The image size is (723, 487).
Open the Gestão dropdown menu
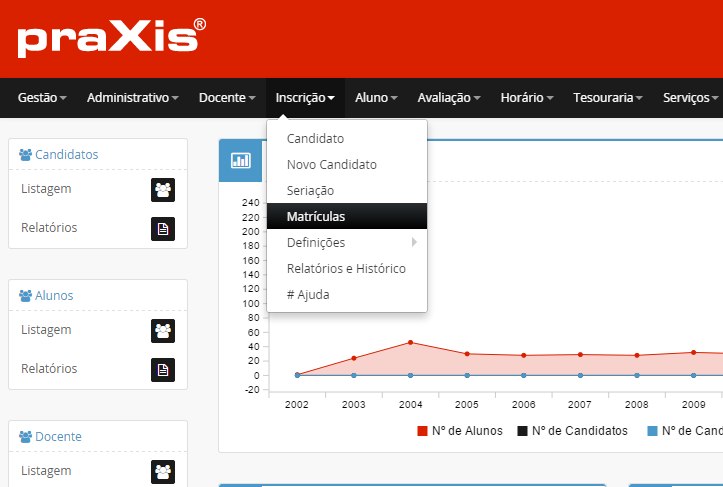pos(42,98)
